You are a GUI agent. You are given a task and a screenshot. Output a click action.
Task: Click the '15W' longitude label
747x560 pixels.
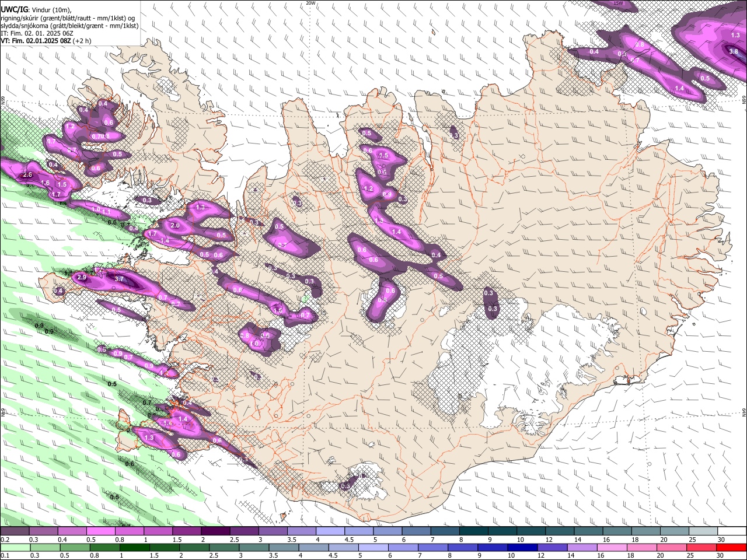click(x=618, y=3)
